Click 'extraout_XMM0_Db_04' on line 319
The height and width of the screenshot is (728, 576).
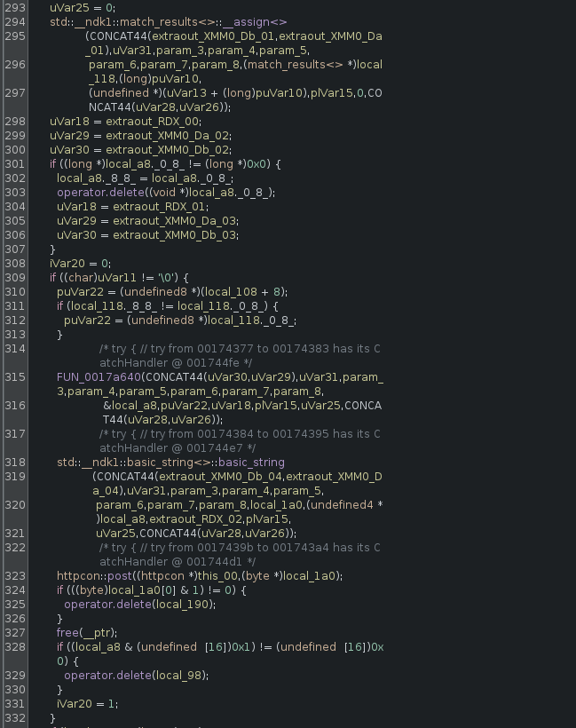pos(220,477)
